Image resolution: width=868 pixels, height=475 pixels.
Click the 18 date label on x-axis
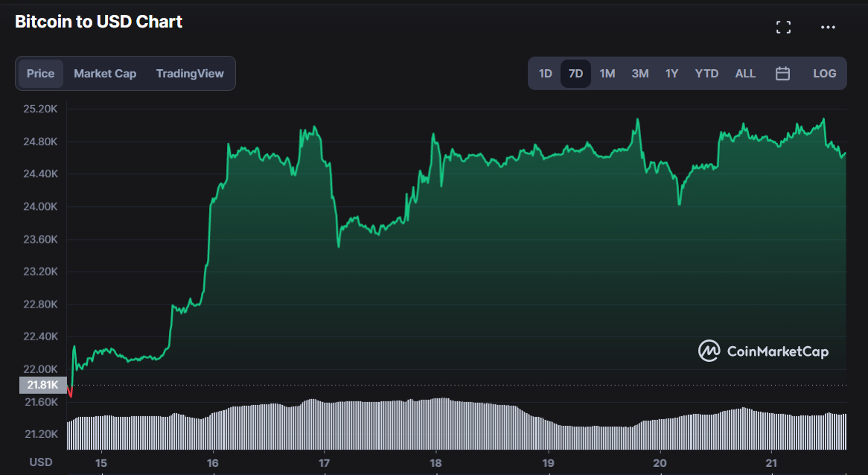435,463
